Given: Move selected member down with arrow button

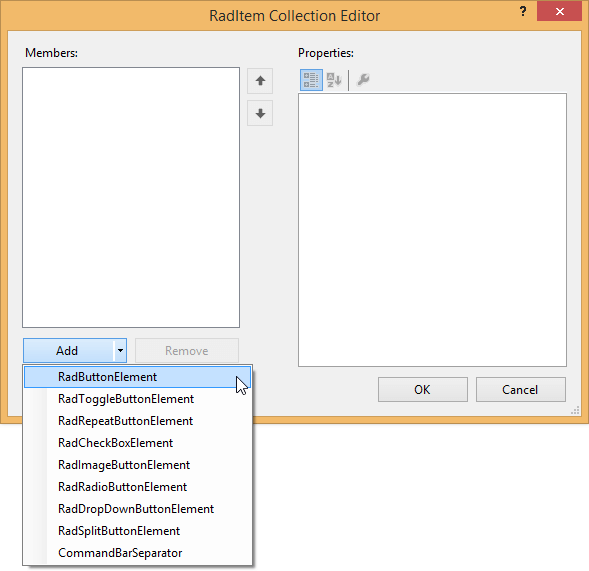Looking at the screenshot, I should (x=260, y=113).
